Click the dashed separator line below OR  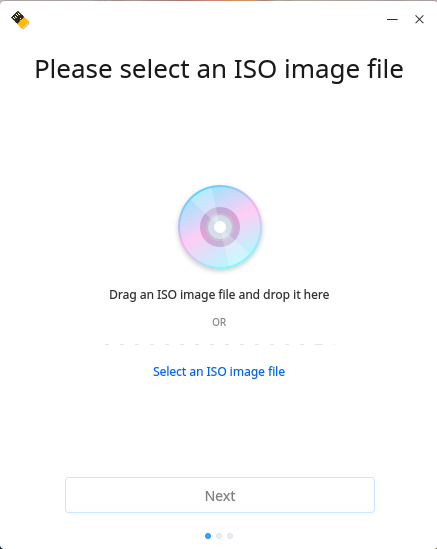tap(220, 345)
